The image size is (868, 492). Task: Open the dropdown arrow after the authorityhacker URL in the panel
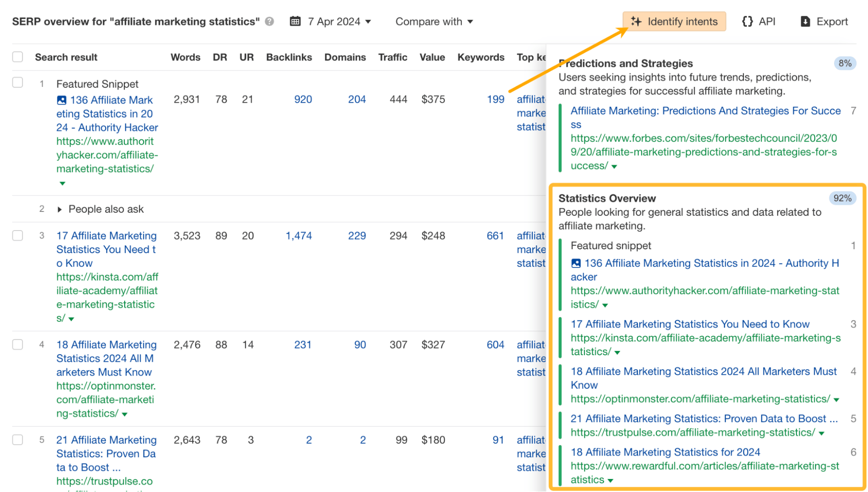tap(605, 305)
